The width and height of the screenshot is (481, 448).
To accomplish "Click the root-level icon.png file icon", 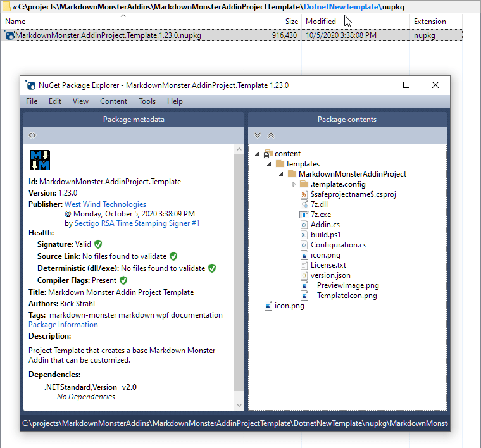I will [x=268, y=306].
